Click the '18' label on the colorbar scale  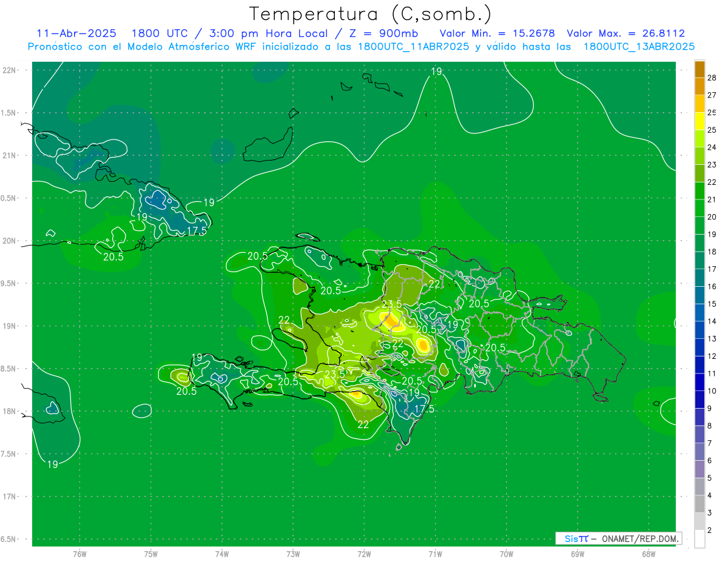(712, 252)
